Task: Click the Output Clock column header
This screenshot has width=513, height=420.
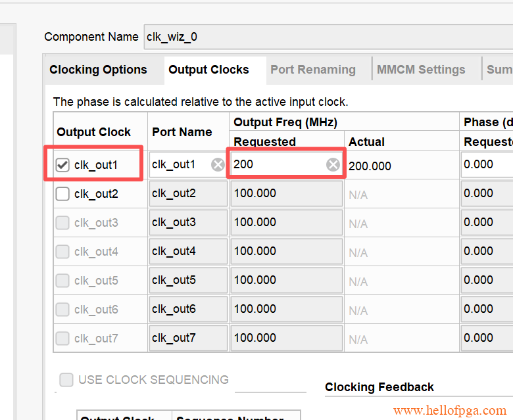Action: coord(94,132)
